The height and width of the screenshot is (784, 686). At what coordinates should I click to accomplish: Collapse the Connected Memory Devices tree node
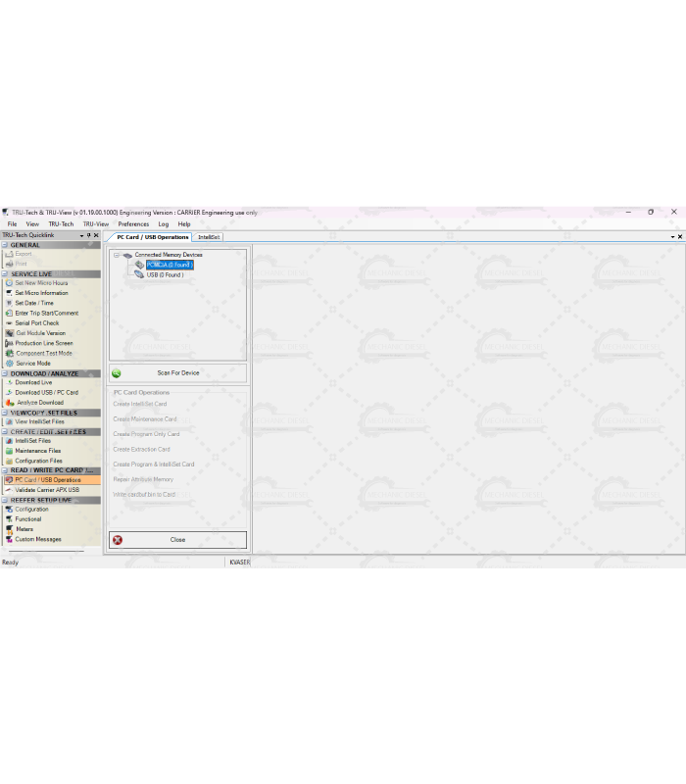pos(116,255)
